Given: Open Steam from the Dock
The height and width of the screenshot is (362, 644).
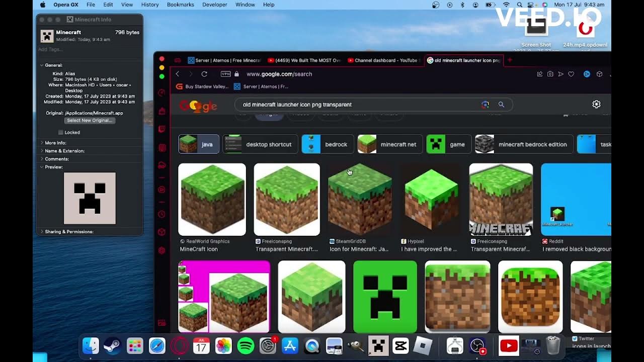Looking at the screenshot, I should (x=112, y=346).
